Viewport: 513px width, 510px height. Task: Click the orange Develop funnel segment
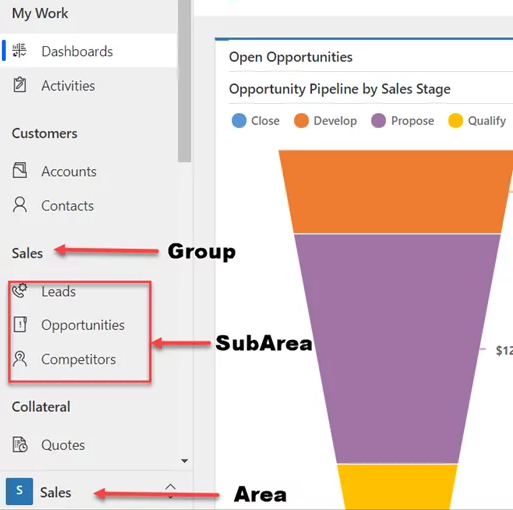click(x=397, y=192)
